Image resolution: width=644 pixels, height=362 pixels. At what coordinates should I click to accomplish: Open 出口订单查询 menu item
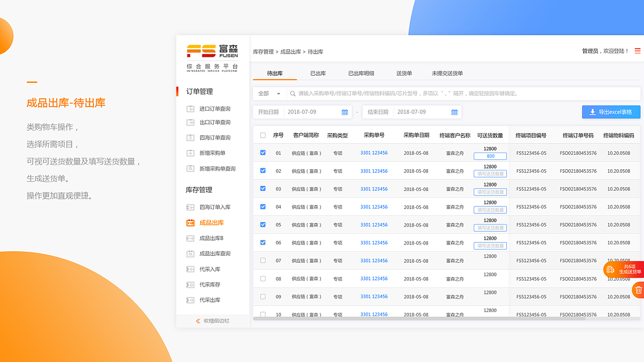[x=215, y=122]
